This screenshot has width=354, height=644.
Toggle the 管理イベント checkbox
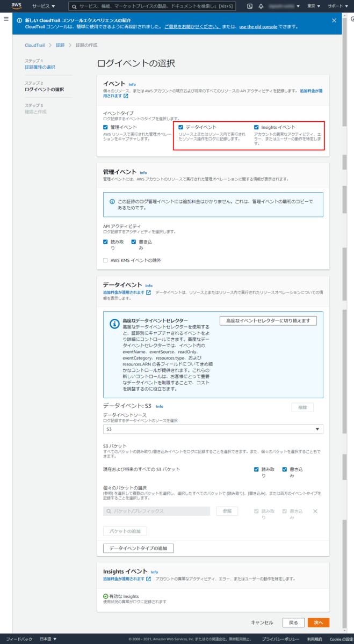(106, 127)
